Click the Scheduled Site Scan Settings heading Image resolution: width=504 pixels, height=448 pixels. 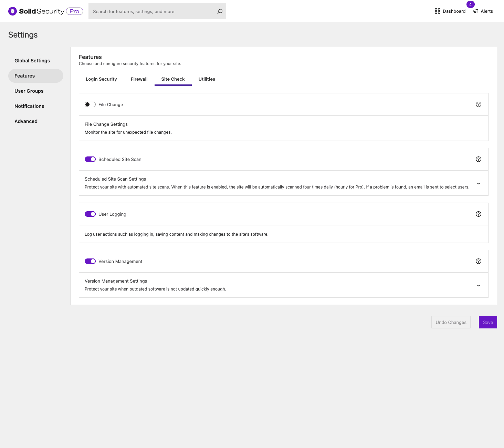(x=115, y=179)
